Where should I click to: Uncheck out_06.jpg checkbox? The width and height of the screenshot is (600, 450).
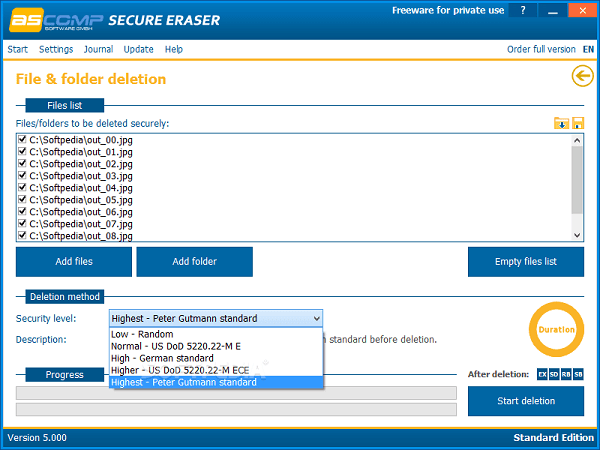pos(22,211)
